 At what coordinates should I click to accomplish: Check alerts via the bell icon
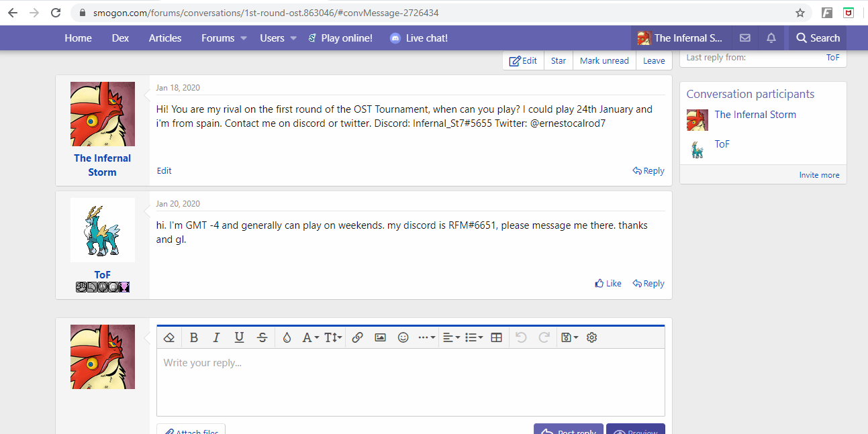(x=771, y=38)
